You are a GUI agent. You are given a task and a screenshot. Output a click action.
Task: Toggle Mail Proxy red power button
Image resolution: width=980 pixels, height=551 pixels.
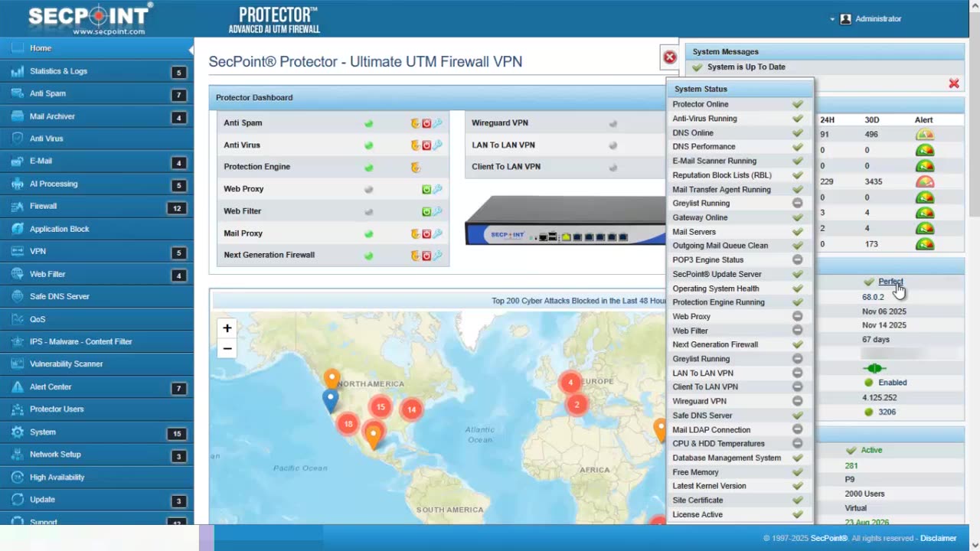click(426, 234)
